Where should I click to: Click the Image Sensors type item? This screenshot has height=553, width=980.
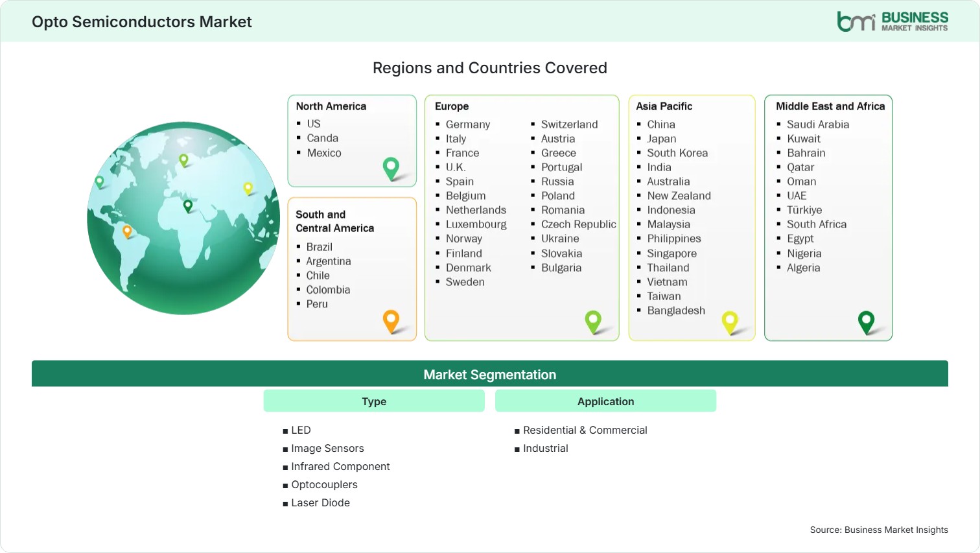pyautogui.click(x=327, y=448)
